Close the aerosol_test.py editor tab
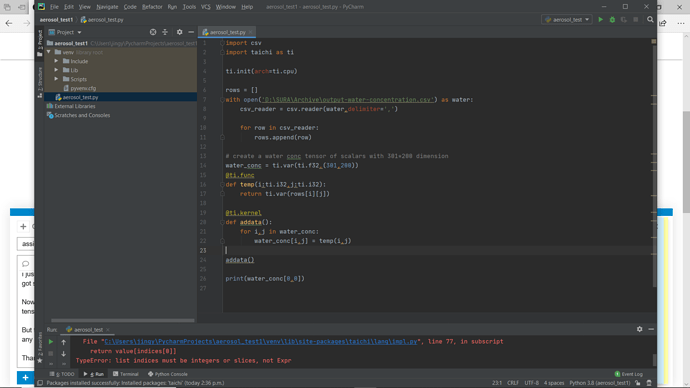This screenshot has width=690, height=388. [251, 32]
